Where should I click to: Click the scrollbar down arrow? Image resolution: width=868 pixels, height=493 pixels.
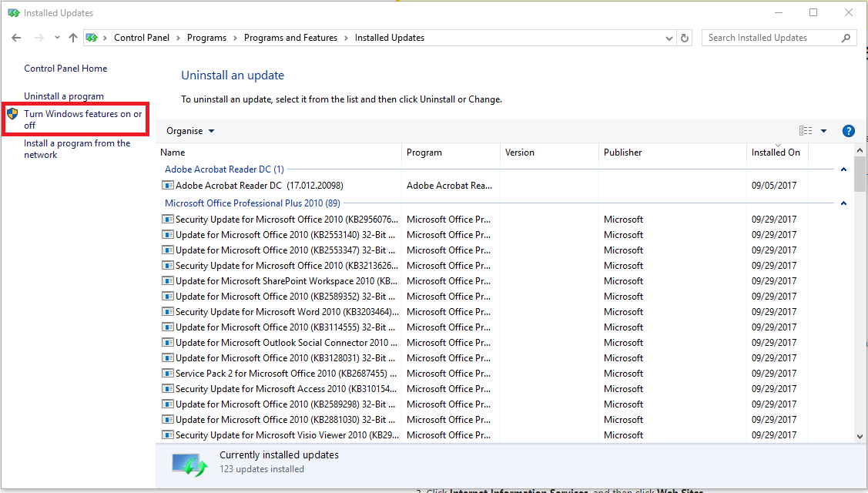point(860,437)
